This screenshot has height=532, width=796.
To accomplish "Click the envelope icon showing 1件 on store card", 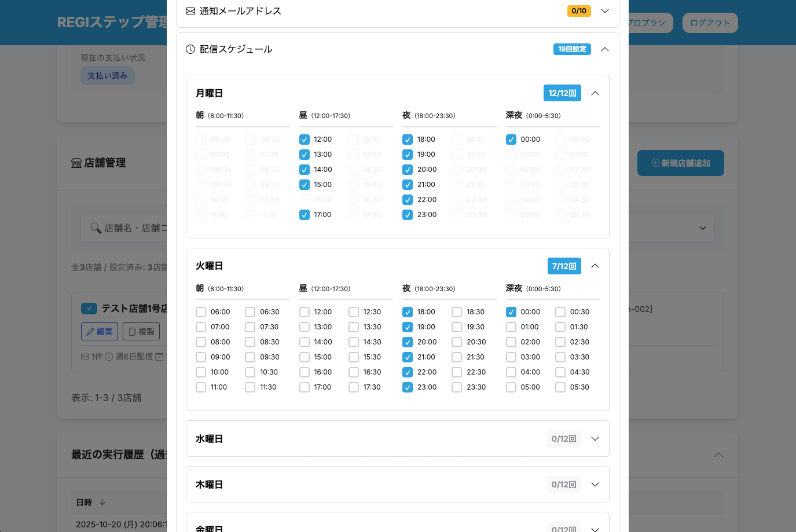I will coord(85,356).
